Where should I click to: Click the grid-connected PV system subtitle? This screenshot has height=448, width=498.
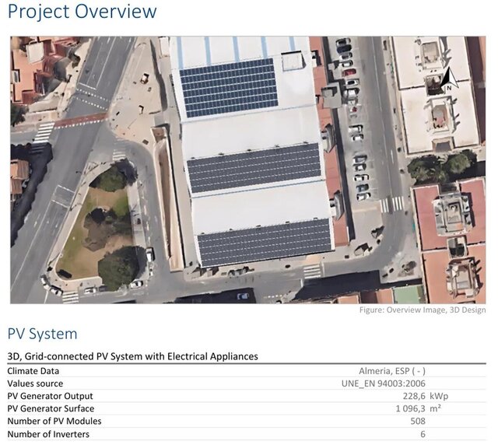tap(132, 356)
